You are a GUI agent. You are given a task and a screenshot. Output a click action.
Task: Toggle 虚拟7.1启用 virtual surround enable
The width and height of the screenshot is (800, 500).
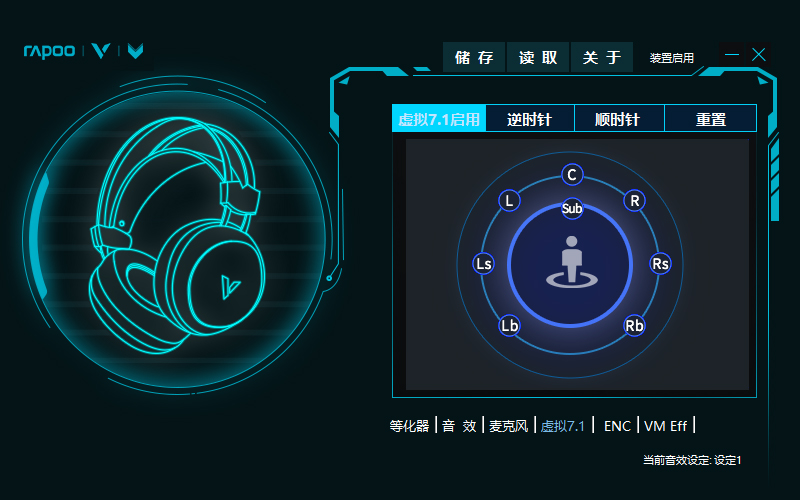[439, 118]
